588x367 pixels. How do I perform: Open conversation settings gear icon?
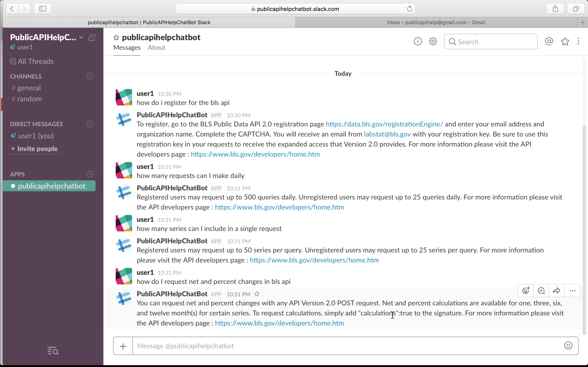point(433,42)
